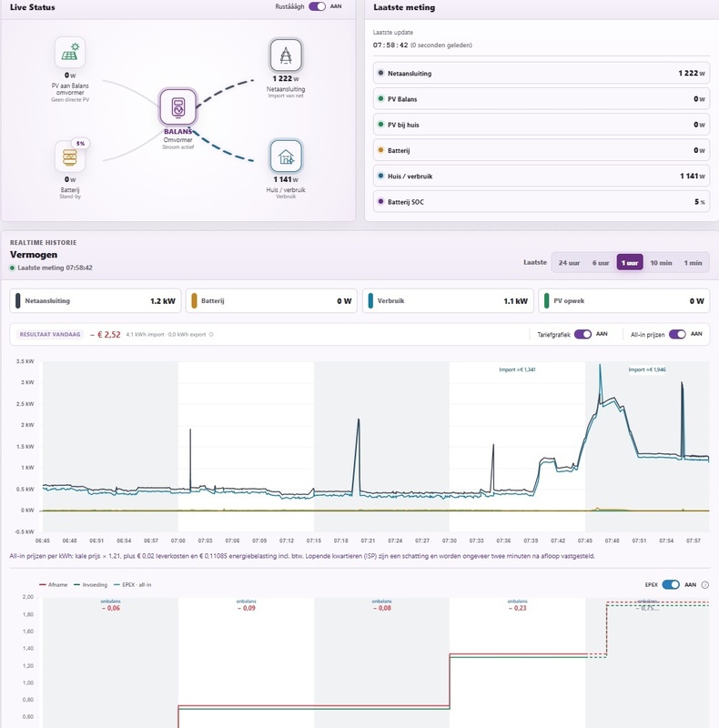The height and width of the screenshot is (728, 719).
Task: Click the onbalans -0,23 label
Action: tap(518, 605)
